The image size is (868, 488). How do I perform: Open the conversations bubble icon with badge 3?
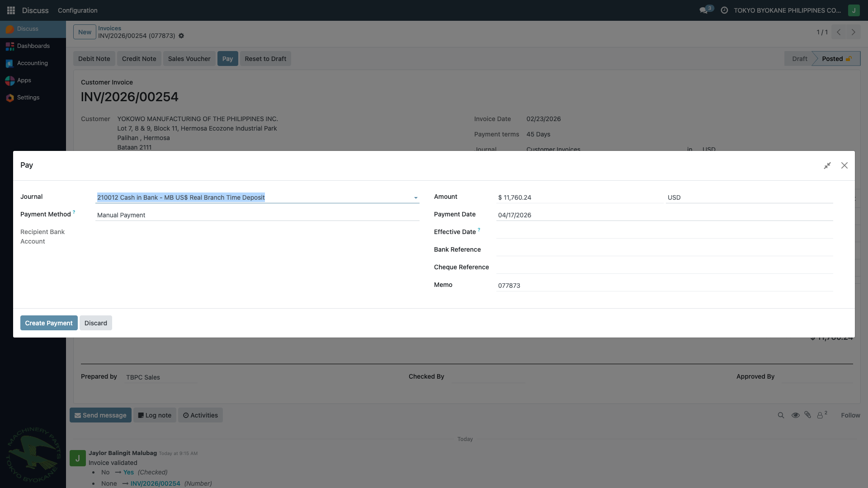(705, 10)
